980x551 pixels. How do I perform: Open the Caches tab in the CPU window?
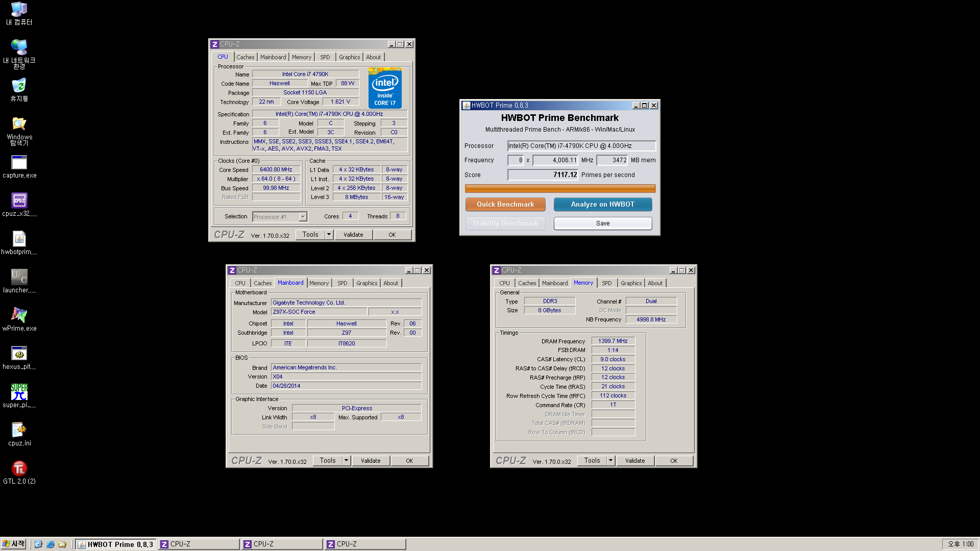tap(245, 57)
